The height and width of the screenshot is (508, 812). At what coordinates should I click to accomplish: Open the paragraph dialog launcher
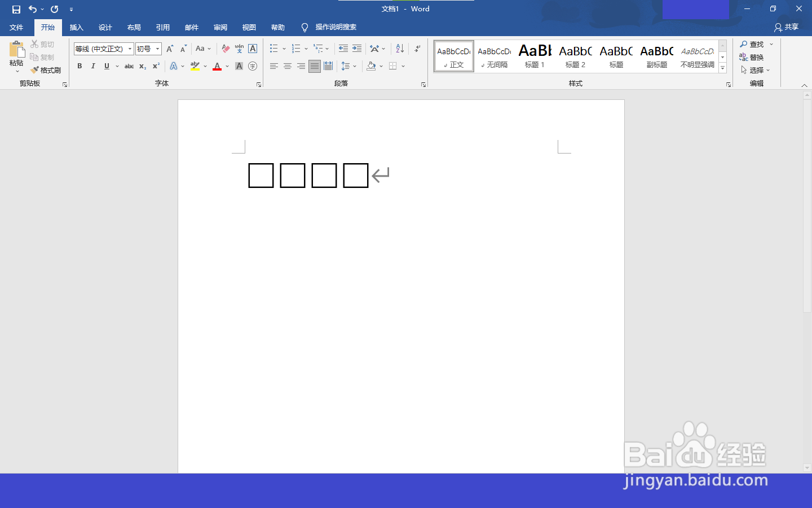tap(423, 85)
